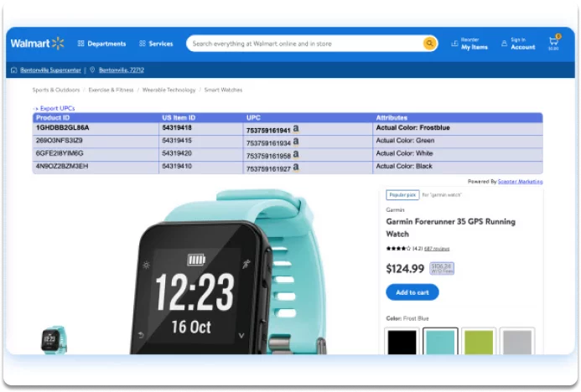Click the store home icon
Image resolution: width=581 pixels, height=392 pixels.
14,70
